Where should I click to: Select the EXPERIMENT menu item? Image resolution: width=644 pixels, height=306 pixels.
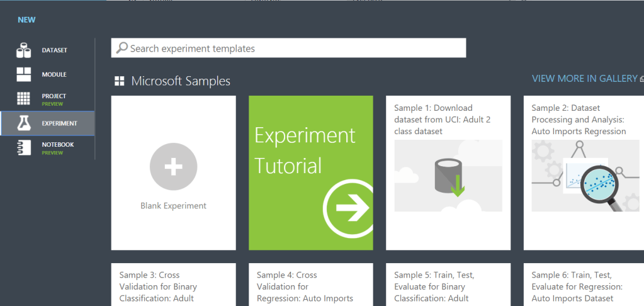[47, 123]
